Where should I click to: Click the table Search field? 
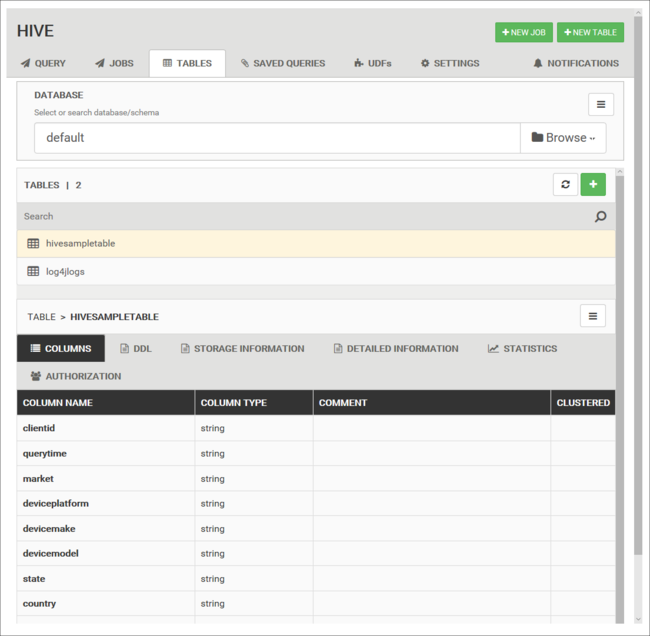(x=305, y=216)
